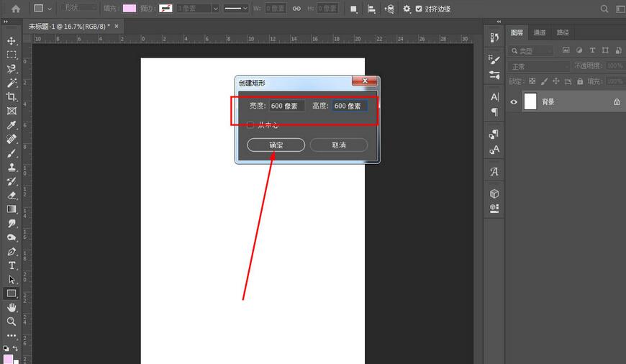Open the gear settings in options bar
This screenshot has height=364, width=626.
(x=407, y=9)
